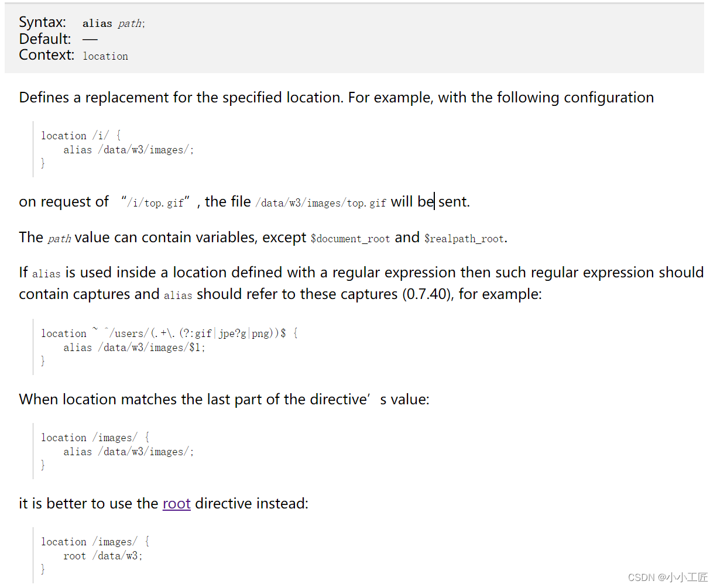
Task: Click the 'Context:' label
Action: [x=47, y=55]
